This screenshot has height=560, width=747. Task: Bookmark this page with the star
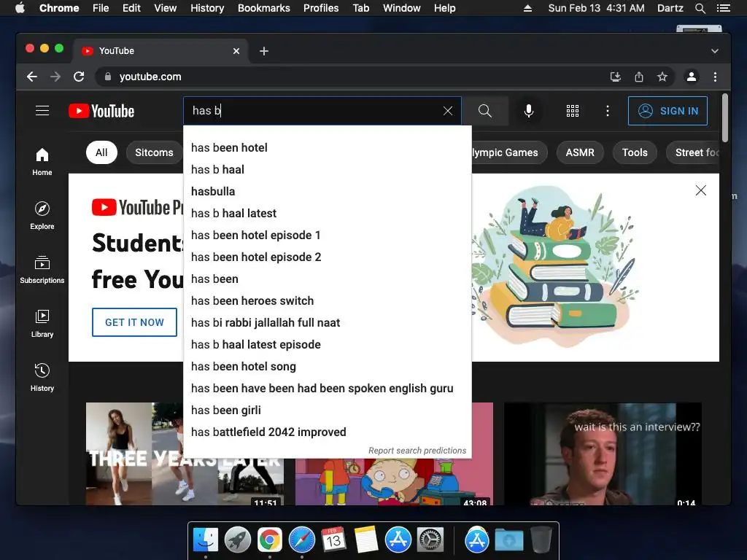(x=662, y=77)
